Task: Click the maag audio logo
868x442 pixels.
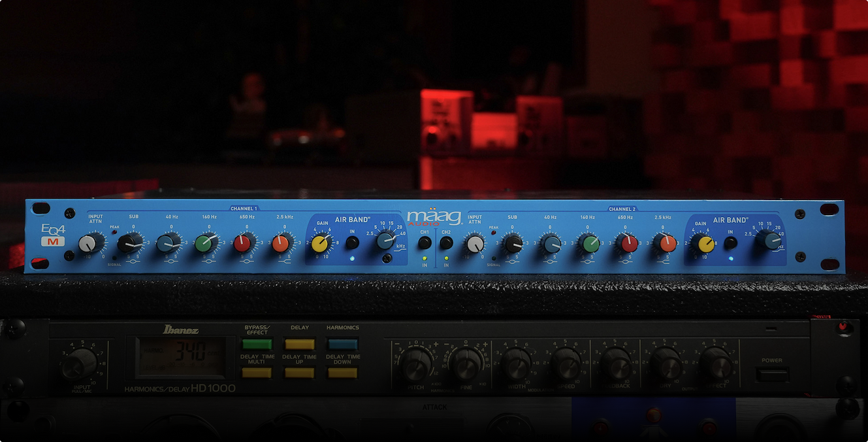Action: [x=434, y=218]
